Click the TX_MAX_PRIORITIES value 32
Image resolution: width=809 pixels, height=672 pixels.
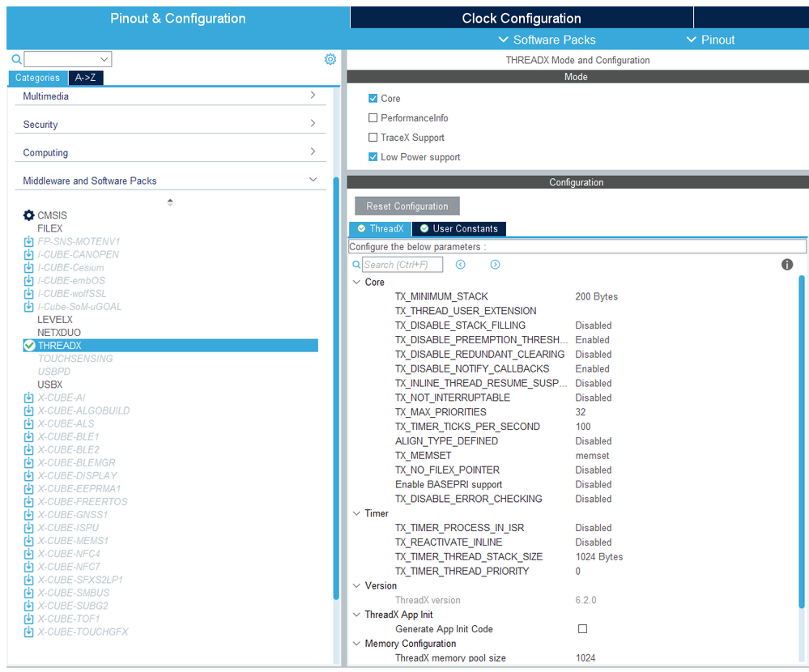point(581,412)
